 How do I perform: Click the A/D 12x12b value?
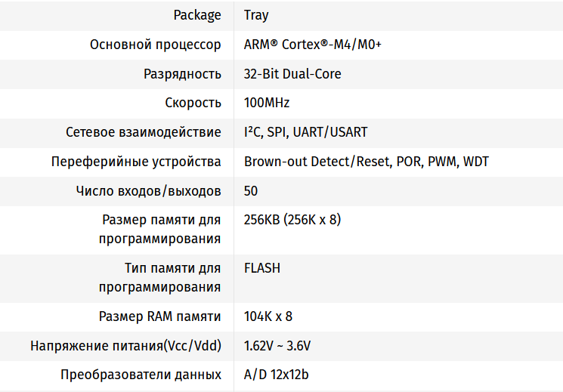point(276,375)
